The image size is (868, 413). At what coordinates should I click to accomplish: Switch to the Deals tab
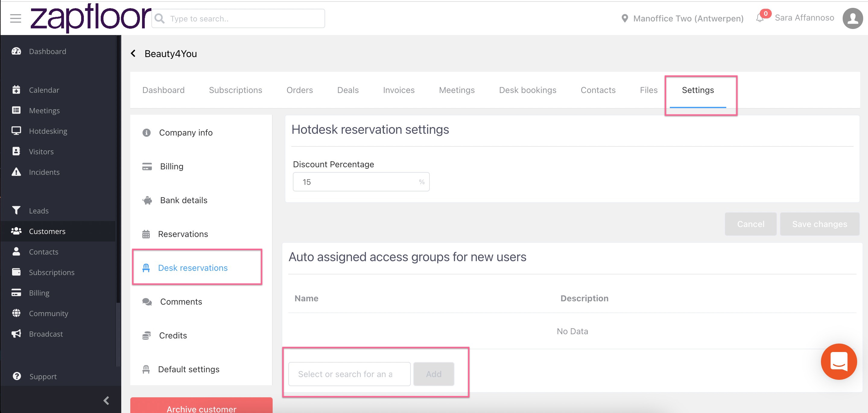(x=348, y=90)
